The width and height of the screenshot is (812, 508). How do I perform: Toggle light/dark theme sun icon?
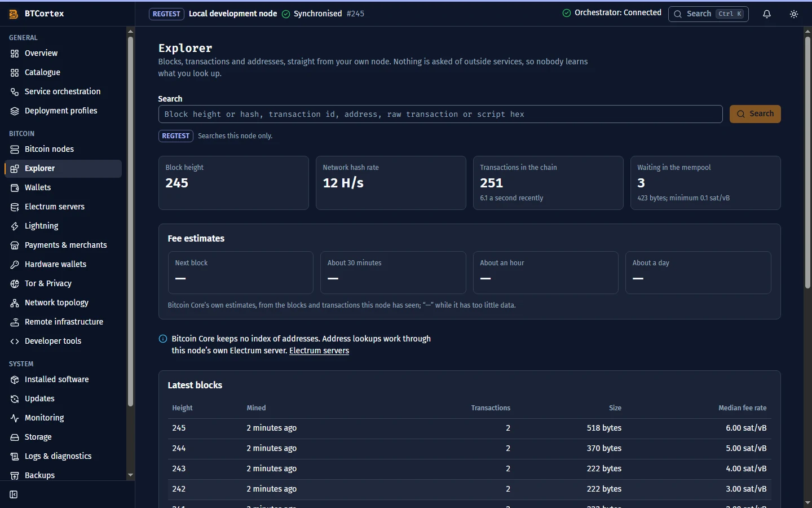[x=794, y=14]
